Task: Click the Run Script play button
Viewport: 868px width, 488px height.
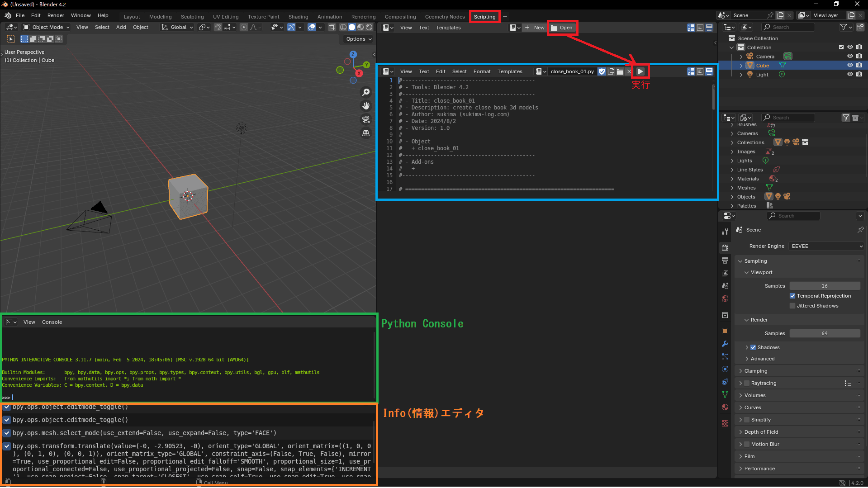Action: (640, 71)
